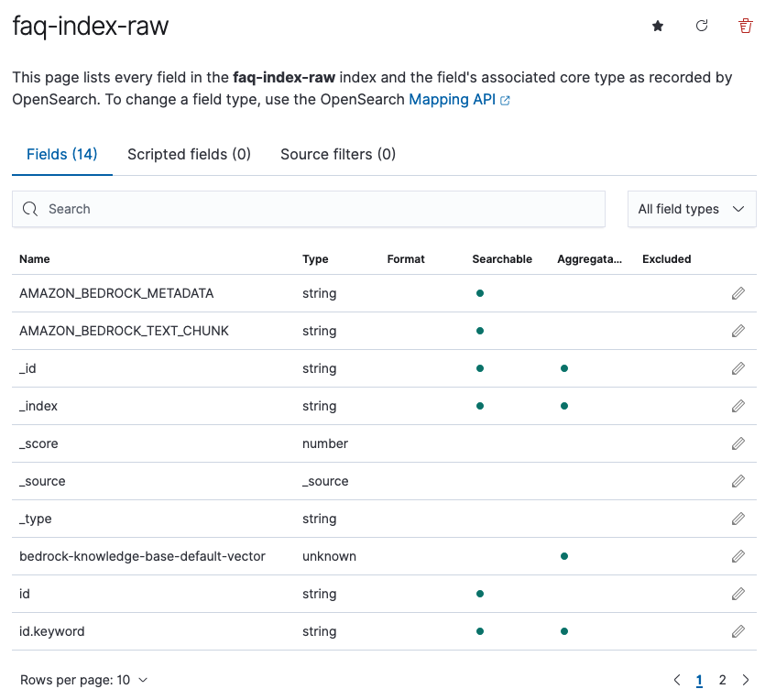Click the _type field name
This screenshot has width=765, height=700.
point(35,519)
